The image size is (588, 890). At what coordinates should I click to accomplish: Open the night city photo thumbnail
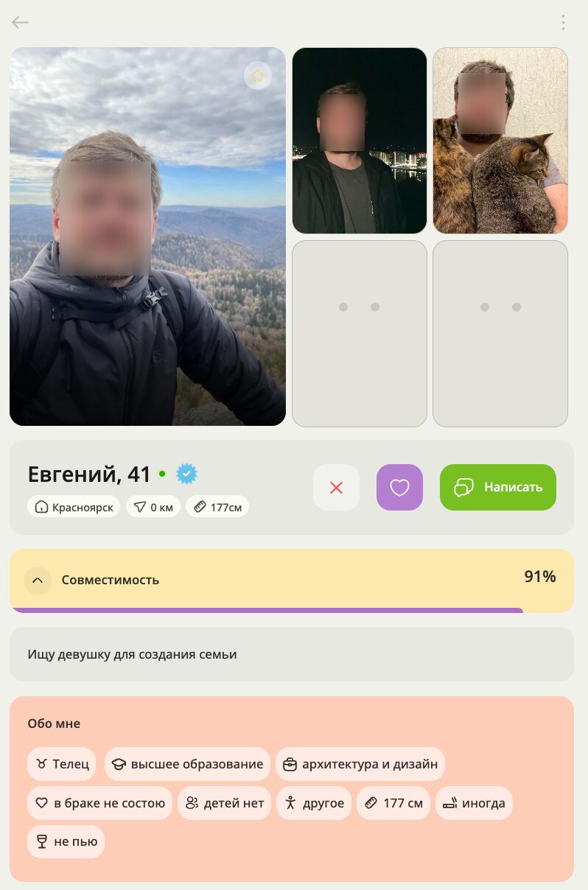(x=360, y=141)
